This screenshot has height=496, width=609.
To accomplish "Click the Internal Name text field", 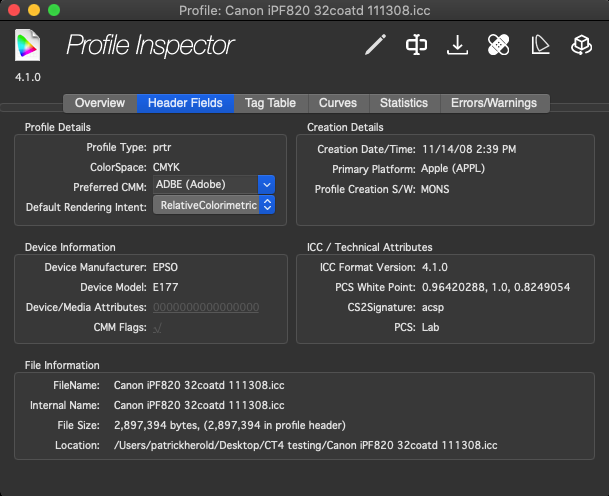I will (200, 405).
